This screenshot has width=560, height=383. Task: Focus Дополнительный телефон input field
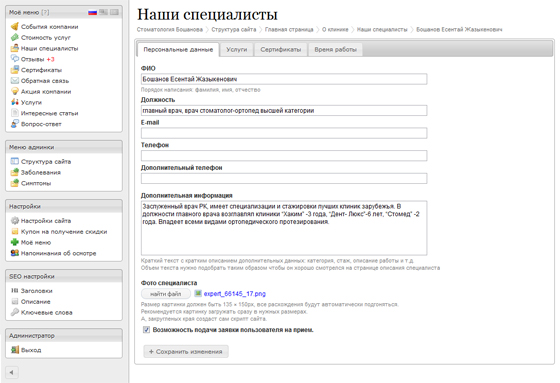284,178
